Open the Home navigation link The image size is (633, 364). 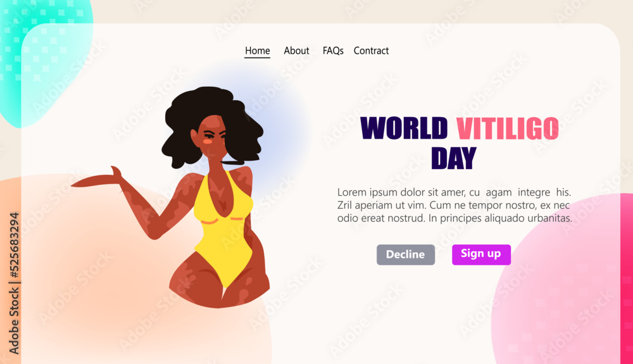tap(257, 51)
